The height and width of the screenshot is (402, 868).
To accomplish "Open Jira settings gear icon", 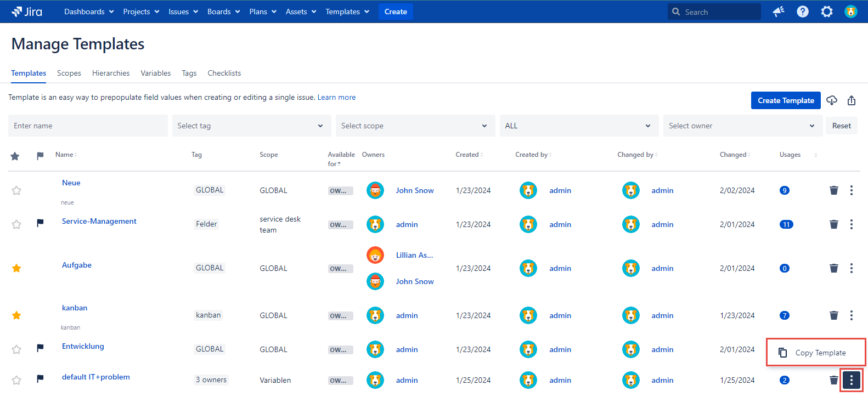I will point(826,12).
